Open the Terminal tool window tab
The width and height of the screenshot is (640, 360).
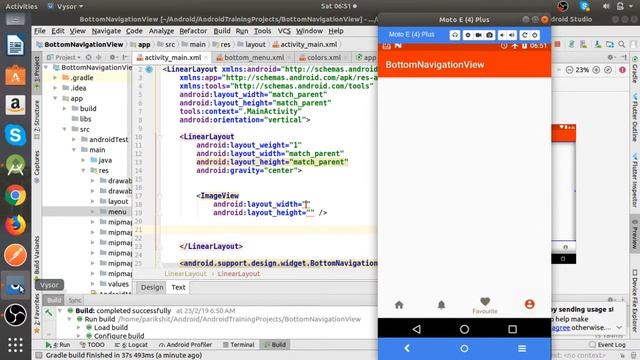[x=239, y=345]
